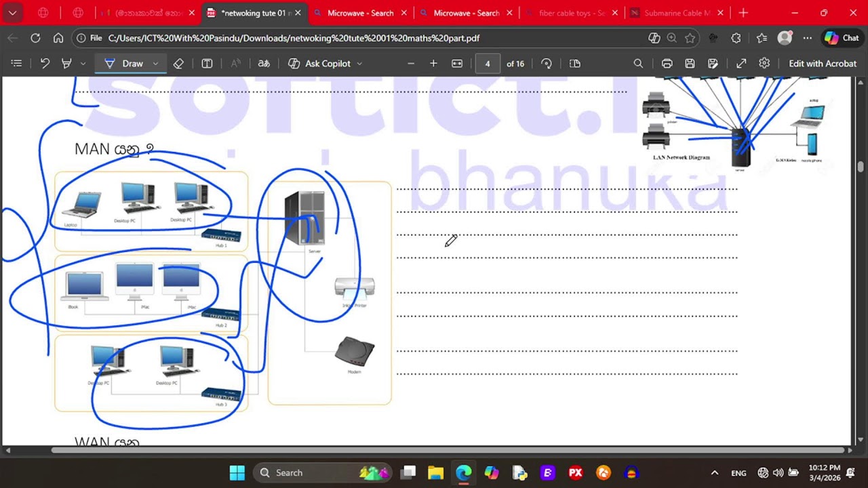Open browser Extensions icon

[736, 38]
